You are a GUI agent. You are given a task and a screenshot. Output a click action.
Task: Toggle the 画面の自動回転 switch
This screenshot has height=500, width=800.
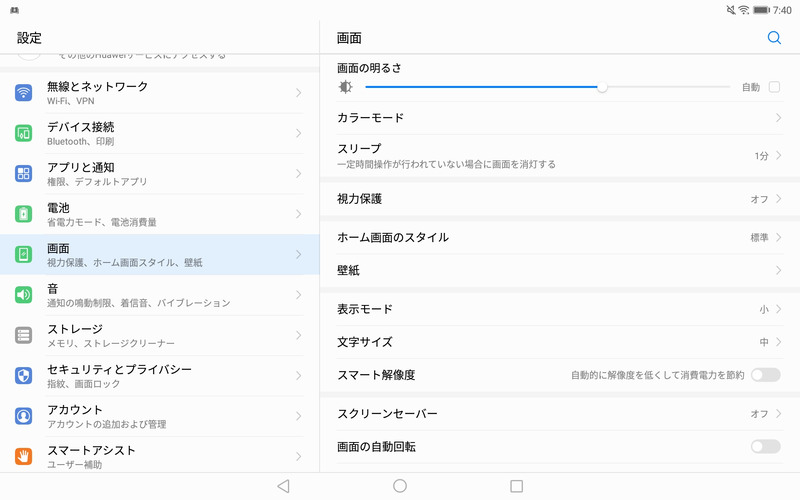[765, 446]
